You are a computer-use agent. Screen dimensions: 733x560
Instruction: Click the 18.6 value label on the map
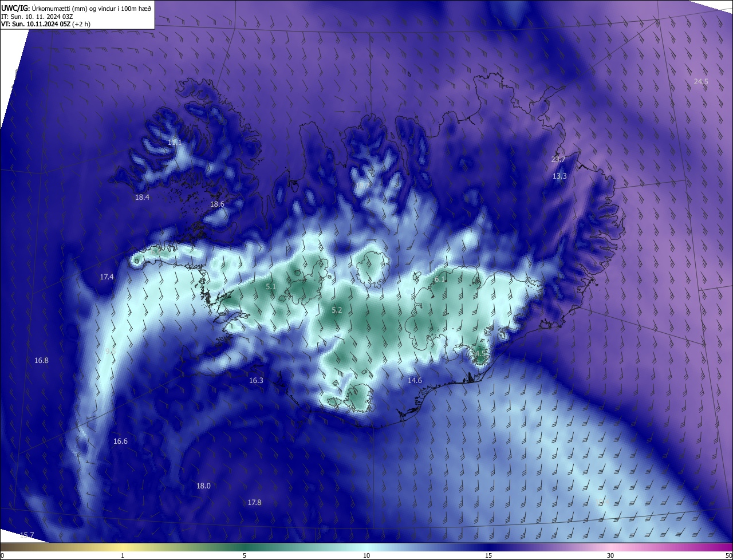[x=217, y=204]
